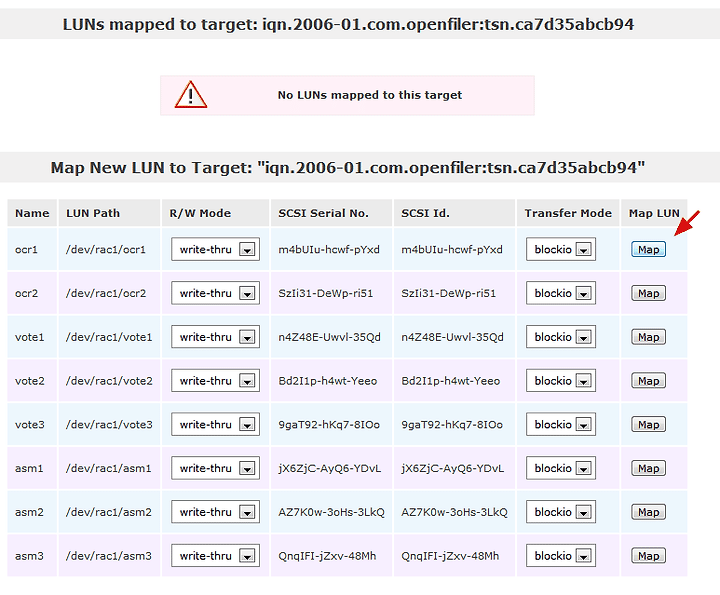Image resolution: width=720 pixels, height=595 pixels.
Task: Select LUN path /dev/rac1/ocr1
Action: pyautogui.click(x=106, y=249)
